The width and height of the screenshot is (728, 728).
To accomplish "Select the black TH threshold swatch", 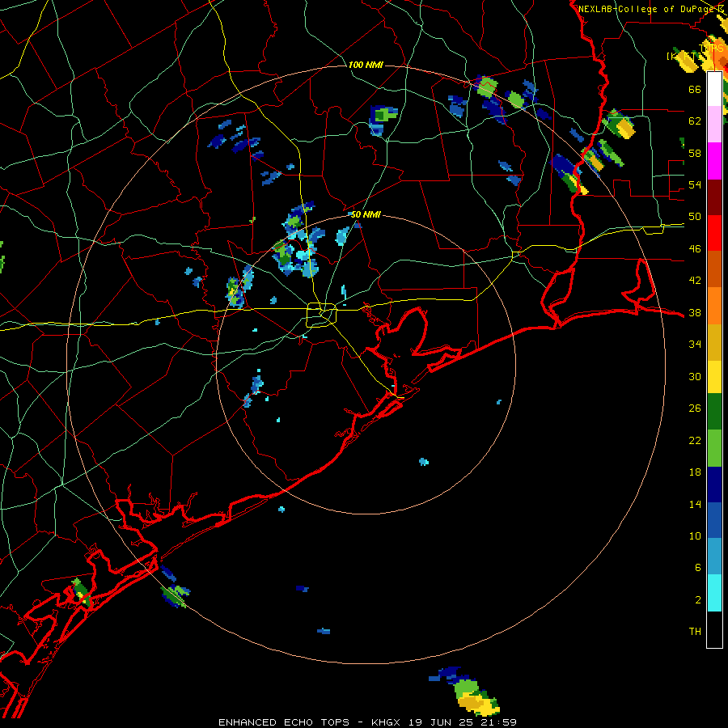I will [714, 629].
